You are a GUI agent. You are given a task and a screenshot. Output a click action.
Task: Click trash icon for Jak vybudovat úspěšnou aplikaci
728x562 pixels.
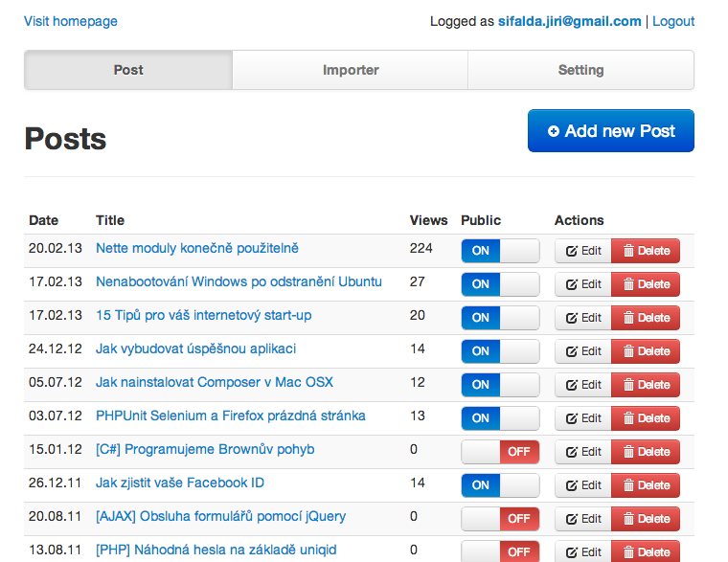(x=629, y=351)
